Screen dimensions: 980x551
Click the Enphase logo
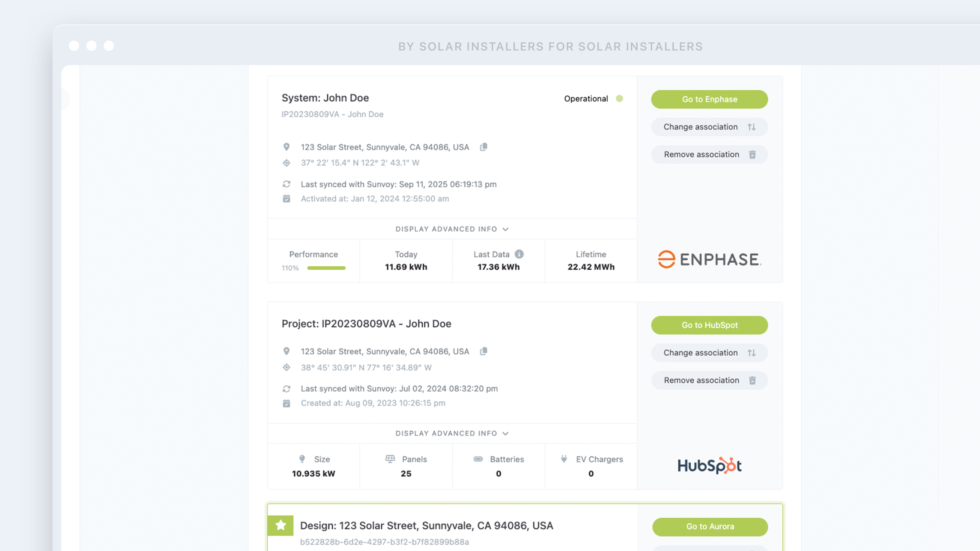click(709, 259)
